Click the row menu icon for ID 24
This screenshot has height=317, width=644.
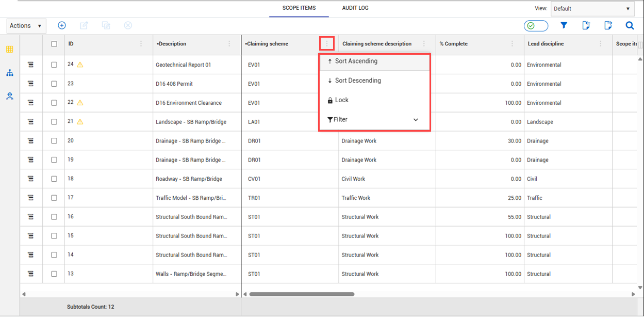(x=30, y=65)
